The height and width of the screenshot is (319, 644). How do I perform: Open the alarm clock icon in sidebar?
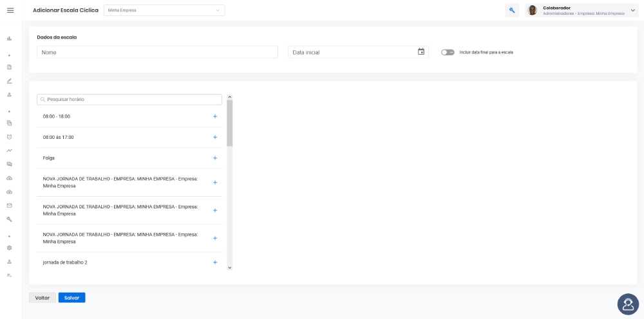click(x=10, y=136)
